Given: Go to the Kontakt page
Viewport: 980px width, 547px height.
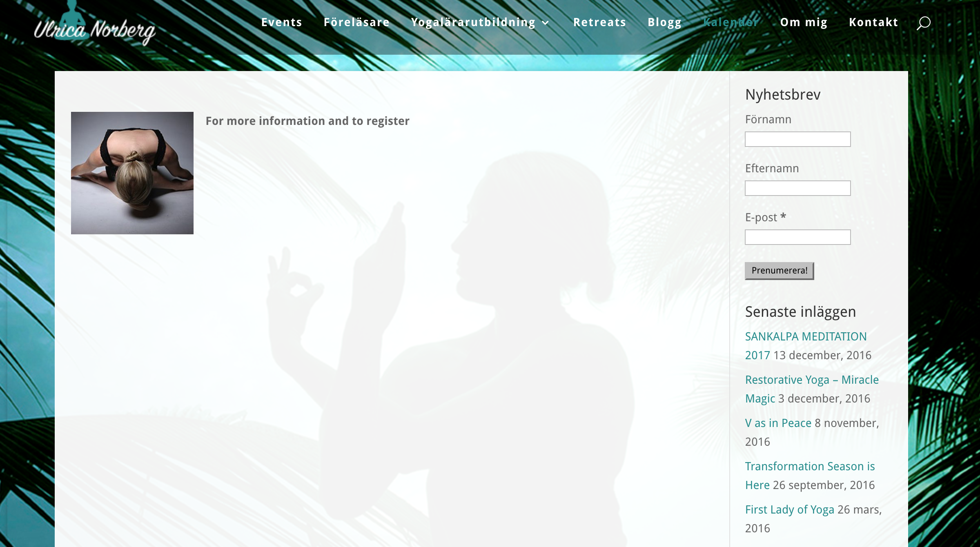Looking at the screenshot, I should (x=873, y=22).
